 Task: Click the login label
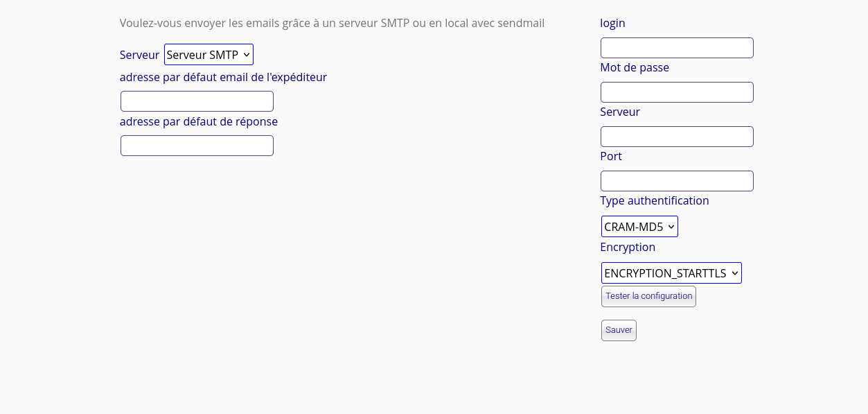point(612,23)
